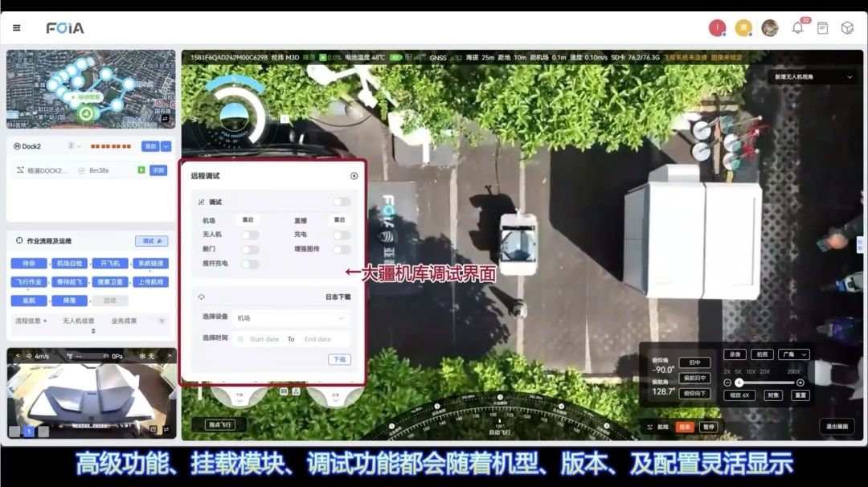Switch to the 无人机信息 tab
The height and width of the screenshot is (487, 868).
coord(79,321)
